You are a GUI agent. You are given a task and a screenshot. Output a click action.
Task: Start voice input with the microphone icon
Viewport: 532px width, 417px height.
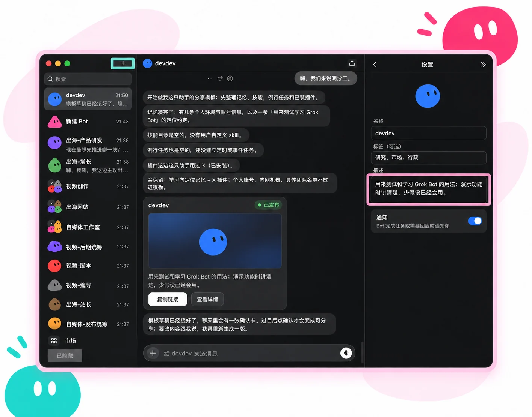[346, 353]
